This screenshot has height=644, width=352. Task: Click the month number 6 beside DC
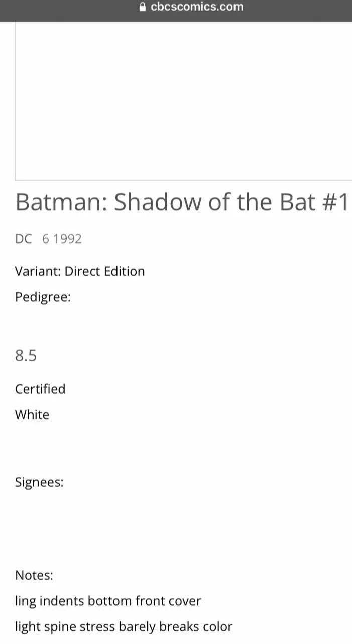click(x=46, y=239)
